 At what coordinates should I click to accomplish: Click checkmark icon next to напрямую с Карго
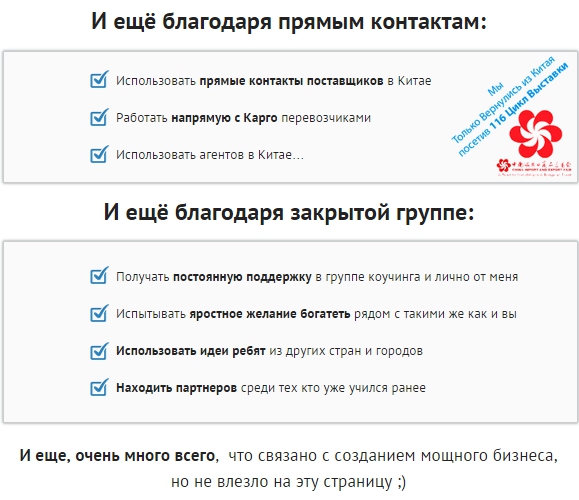[99, 117]
